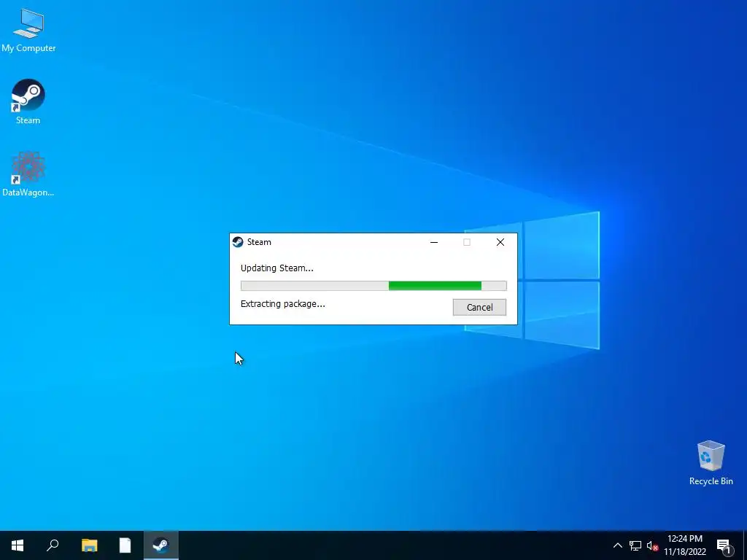The height and width of the screenshot is (560, 747).
Task: Open the notification center icon
Action: tap(724, 545)
